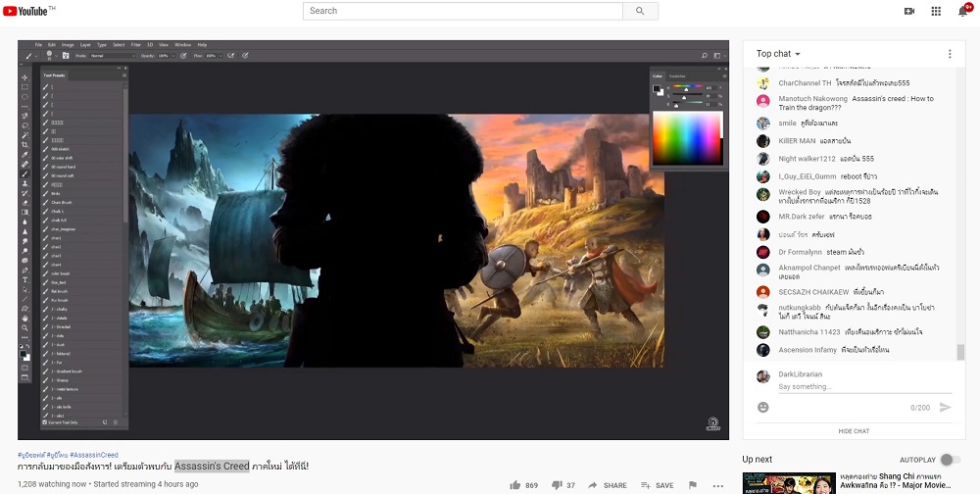Click Photoshop search icon in options bar
This screenshot has height=494, width=980.
tap(705, 56)
